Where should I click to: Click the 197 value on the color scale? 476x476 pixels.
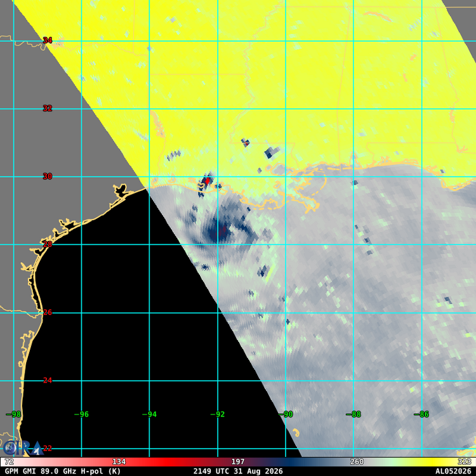tap(238, 462)
